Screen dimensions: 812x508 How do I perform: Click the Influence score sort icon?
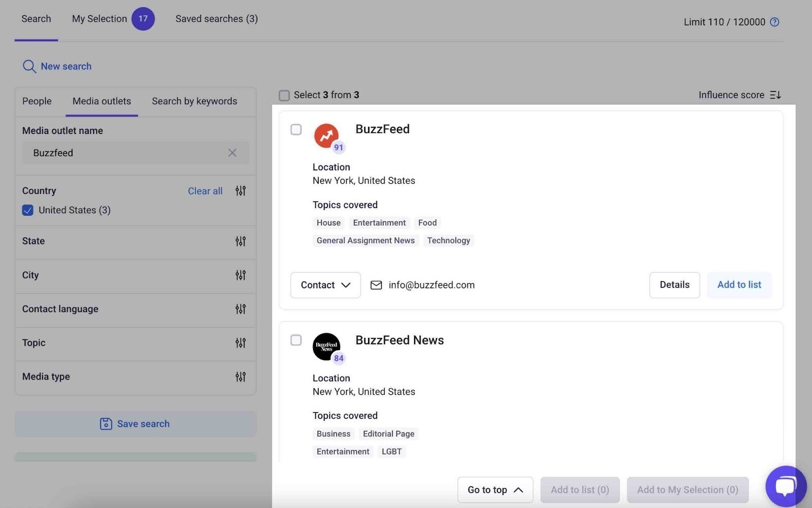[x=775, y=95]
